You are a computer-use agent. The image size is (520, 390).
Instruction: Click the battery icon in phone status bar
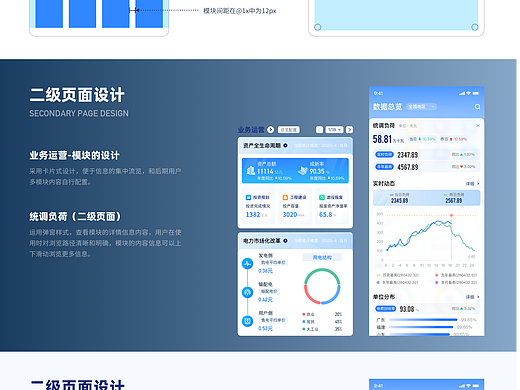click(x=476, y=93)
